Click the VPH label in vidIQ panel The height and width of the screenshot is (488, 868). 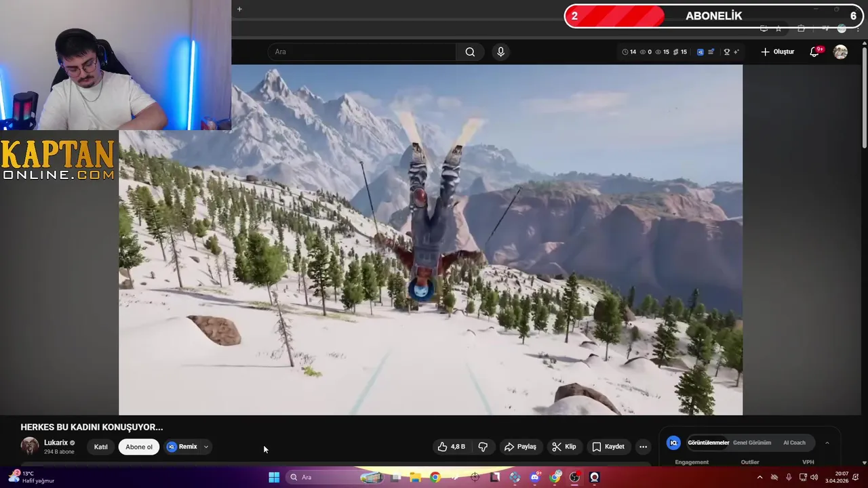click(808, 462)
